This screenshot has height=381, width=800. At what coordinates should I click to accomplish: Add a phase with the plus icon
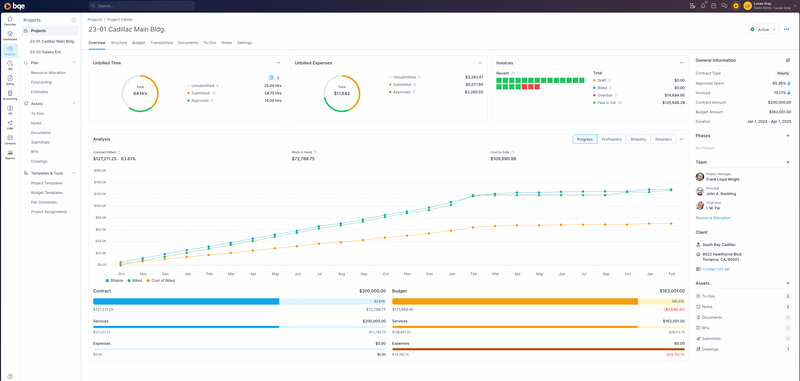[x=788, y=136]
